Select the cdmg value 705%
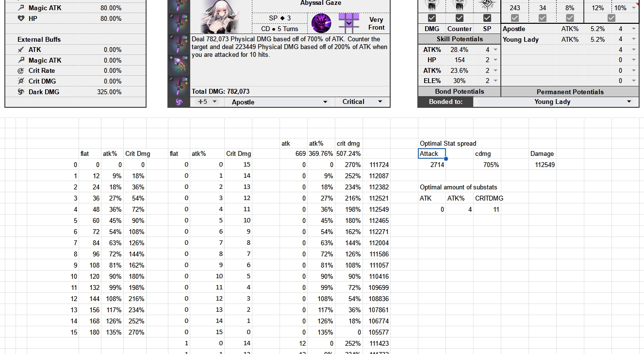 click(491, 165)
